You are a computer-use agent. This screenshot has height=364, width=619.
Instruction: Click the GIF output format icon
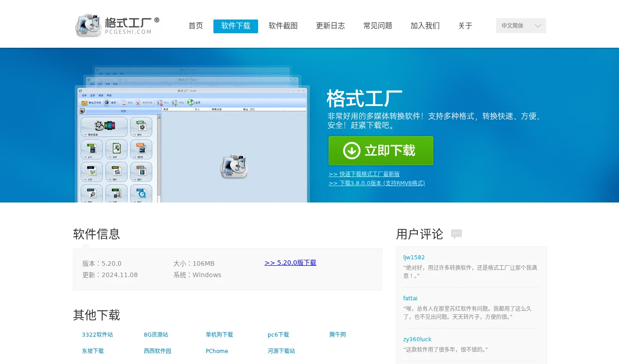point(92,172)
